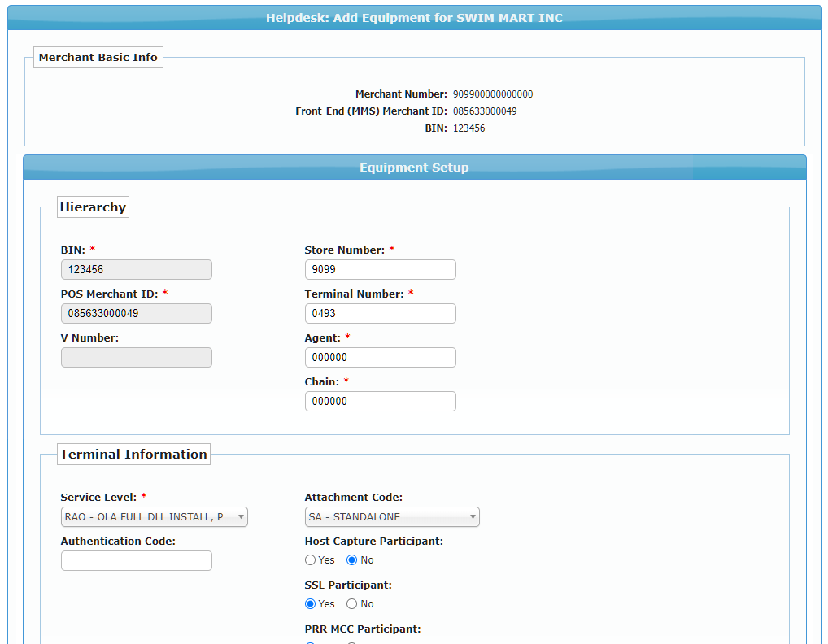
Task: Click the disabled BIN field in Hierarchy
Action: 137,270
